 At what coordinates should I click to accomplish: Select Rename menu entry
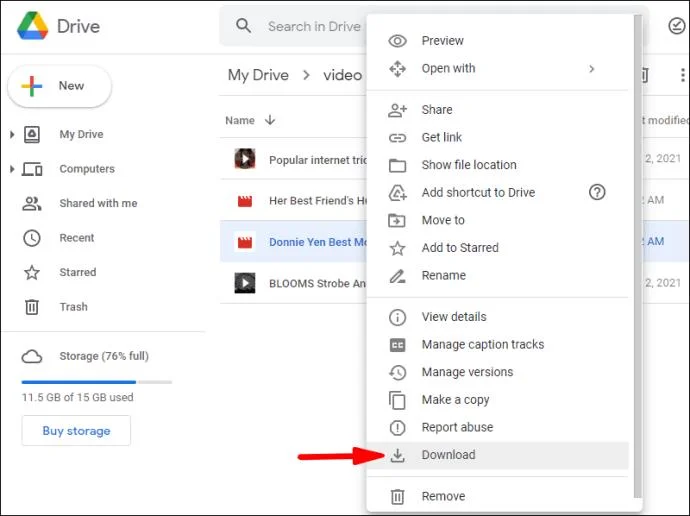[x=497, y=276]
